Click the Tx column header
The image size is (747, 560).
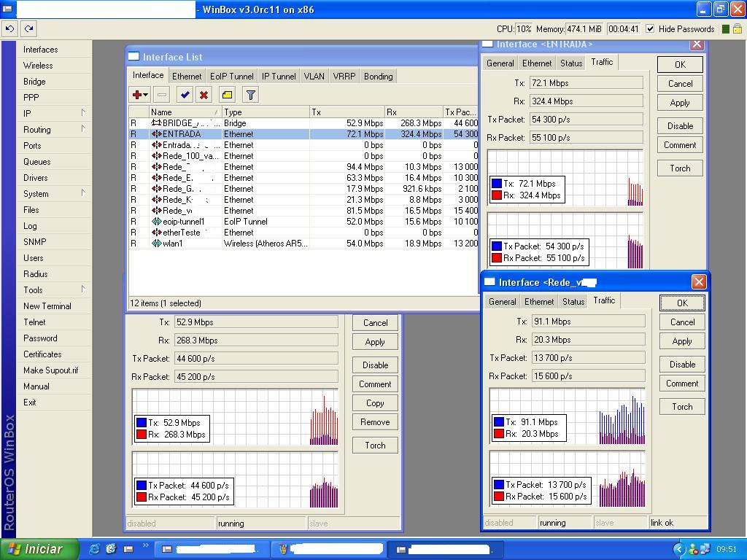(x=347, y=112)
